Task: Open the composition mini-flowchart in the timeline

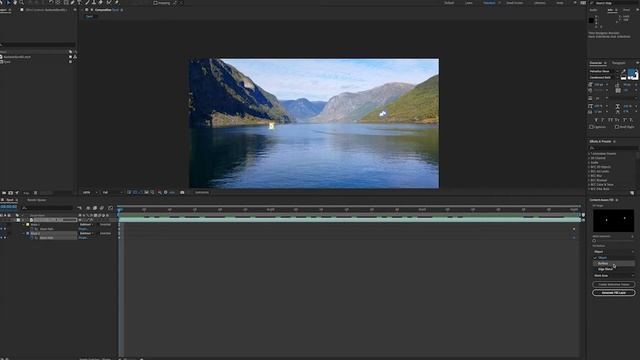Action: click(x=80, y=208)
